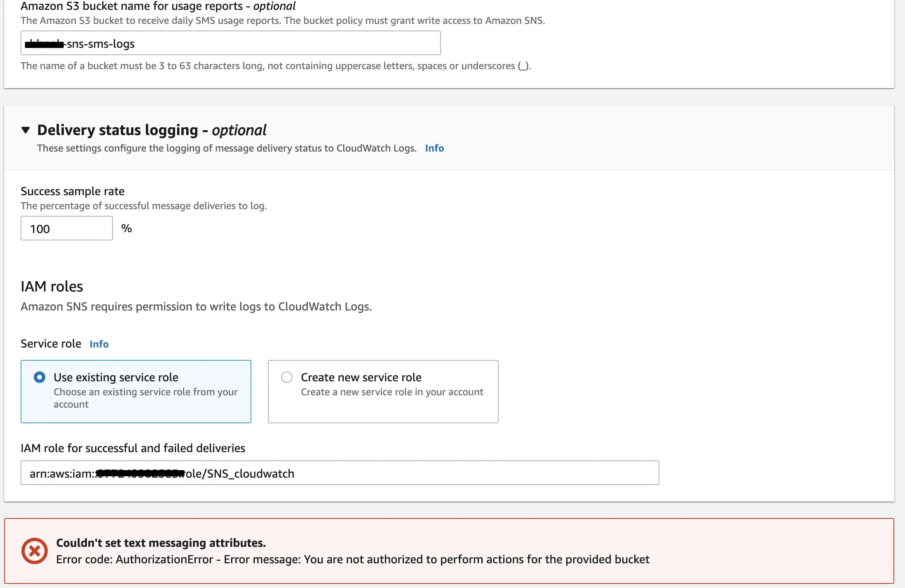
Task: Click the 'Couldn't set text messaging attributes' heading
Action: click(x=161, y=543)
